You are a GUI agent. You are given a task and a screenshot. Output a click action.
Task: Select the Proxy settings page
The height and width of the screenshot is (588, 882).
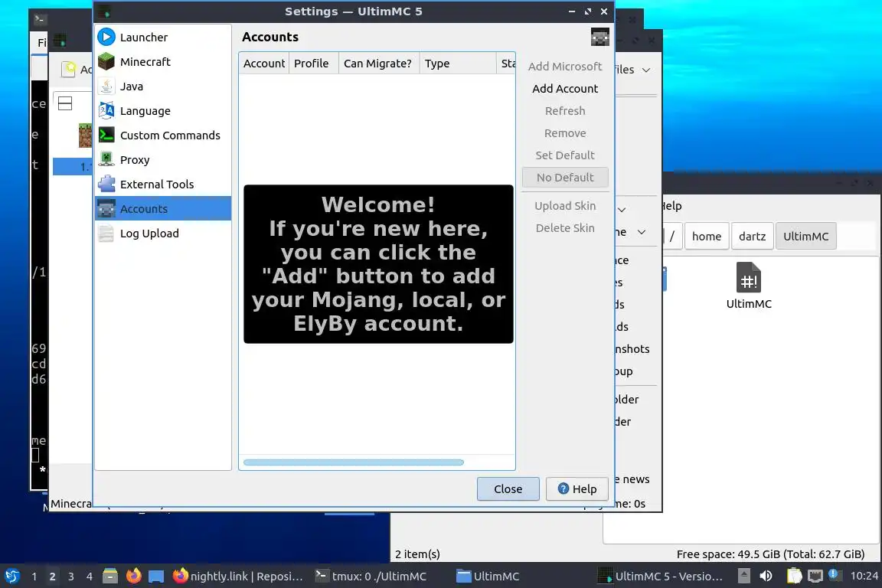tap(162, 160)
